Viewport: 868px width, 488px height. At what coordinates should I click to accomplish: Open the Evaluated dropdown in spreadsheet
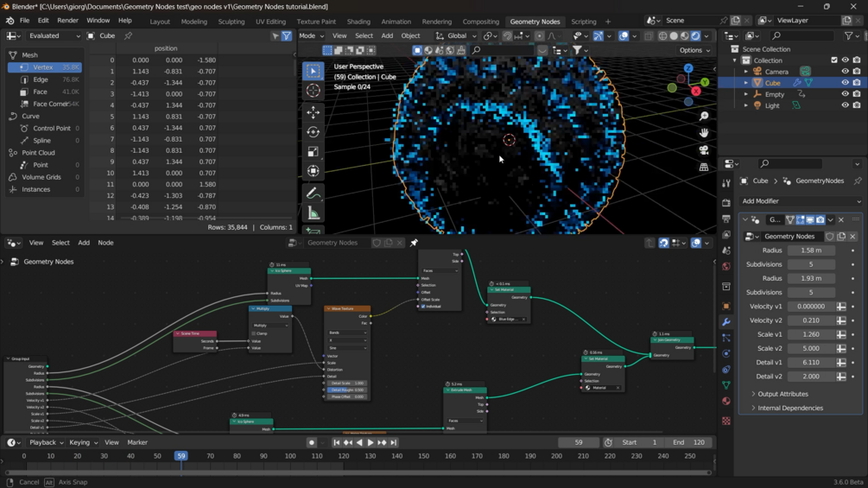click(54, 35)
